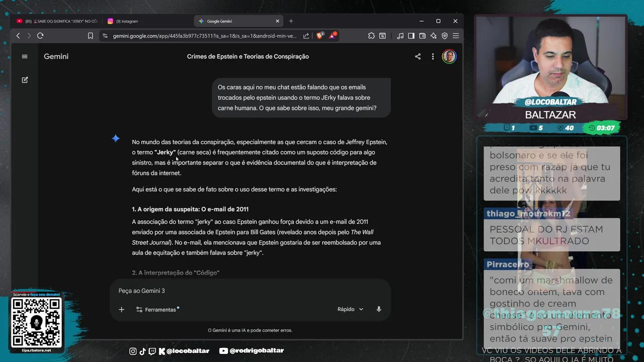Open the Gemini main menu hamburger
The width and height of the screenshot is (644, 362).
pyautogui.click(x=25, y=56)
